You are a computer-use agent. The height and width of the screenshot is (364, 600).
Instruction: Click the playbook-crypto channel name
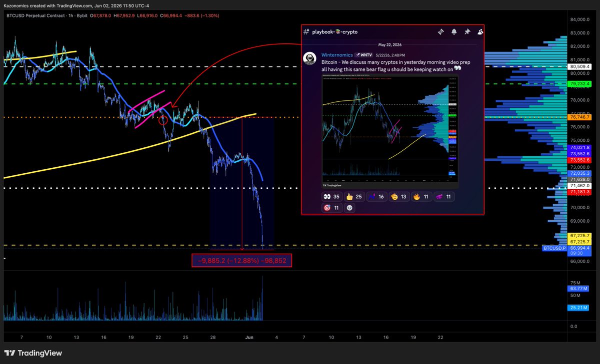335,31
